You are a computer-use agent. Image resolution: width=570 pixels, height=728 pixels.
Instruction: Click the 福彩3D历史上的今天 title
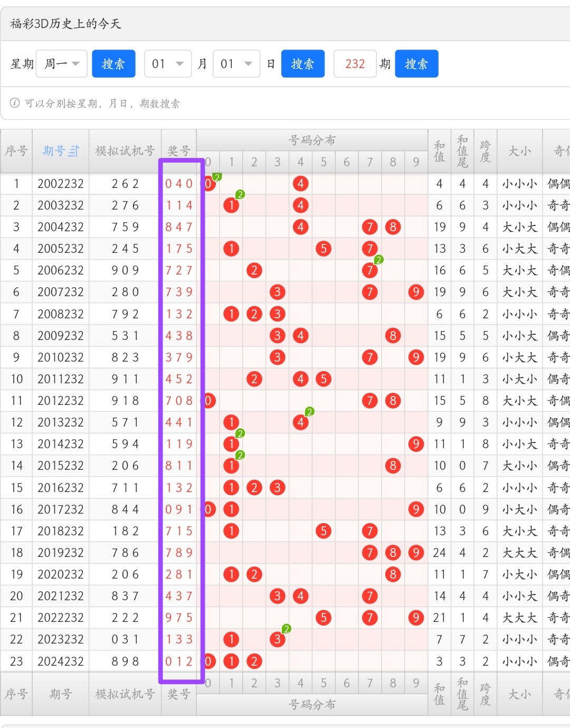click(x=65, y=24)
